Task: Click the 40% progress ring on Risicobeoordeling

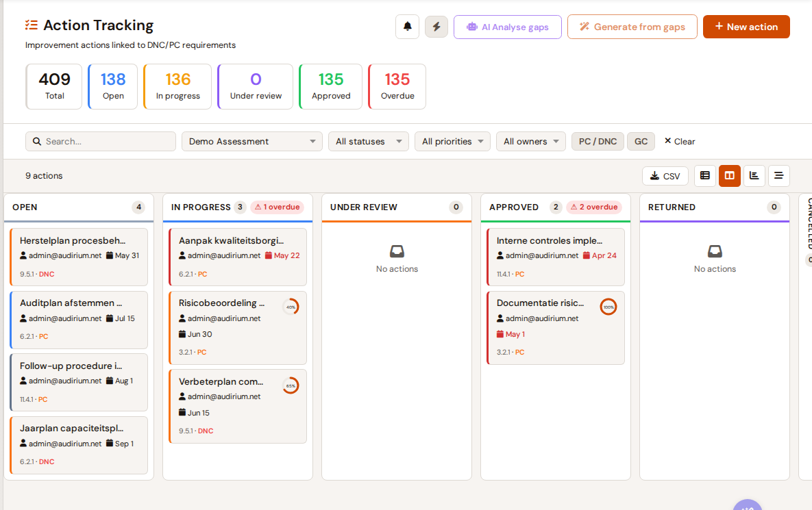Action: pyautogui.click(x=291, y=307)
